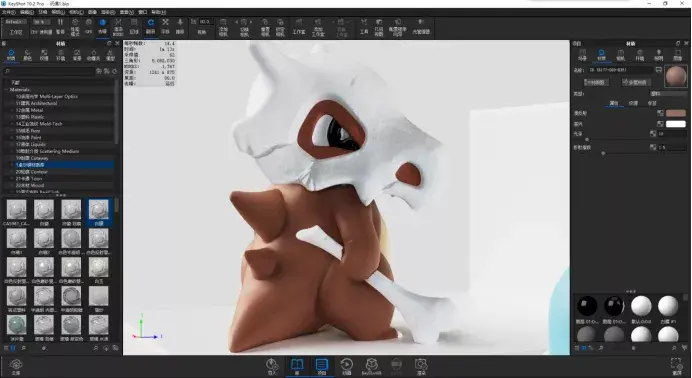
Task: Click the library search field
Action: click(x=49, y=71)
